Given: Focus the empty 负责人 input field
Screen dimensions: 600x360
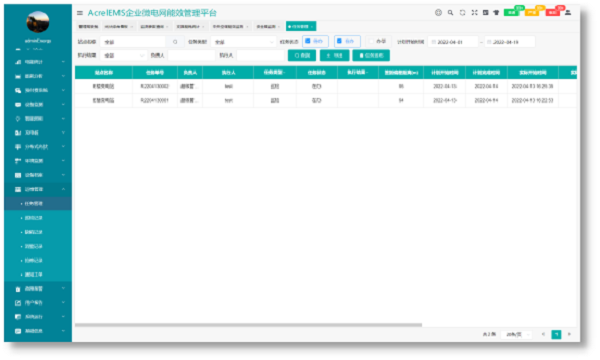Looking at the screenshot, I should 191,55.
